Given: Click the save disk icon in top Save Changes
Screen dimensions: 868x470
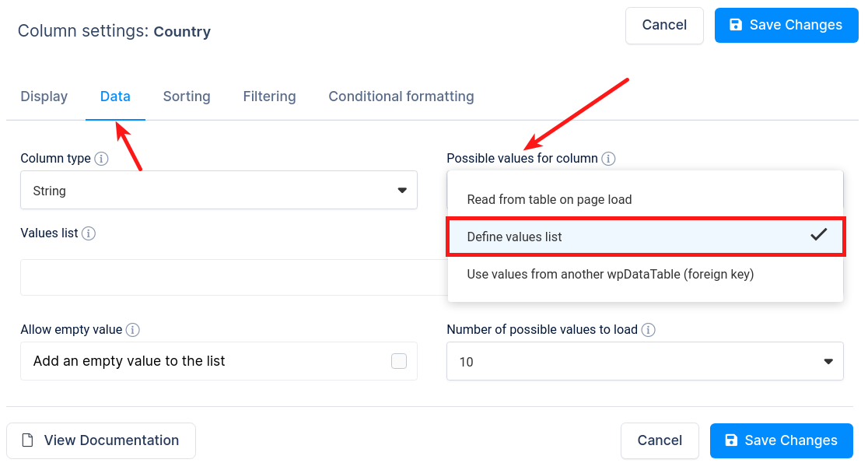Looking at the screenshot, I should [735, 25].
